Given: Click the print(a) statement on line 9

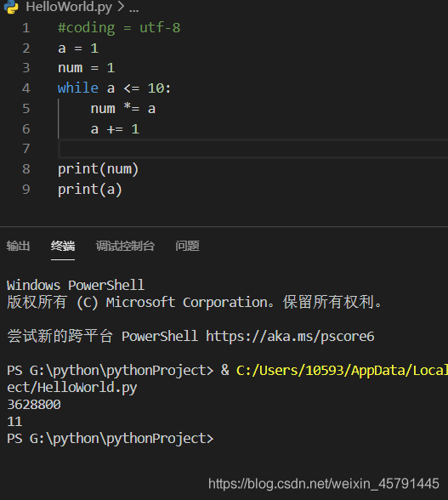Looking at the screenshot, I should [x=90, y=190].
